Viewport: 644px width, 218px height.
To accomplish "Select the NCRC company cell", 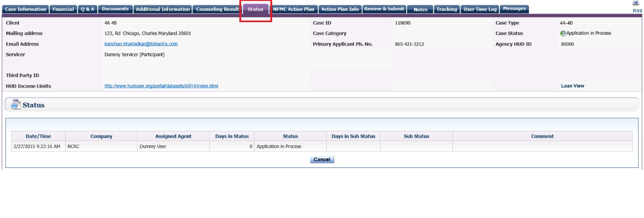I will pyautogui.click(x=101, y=146).
